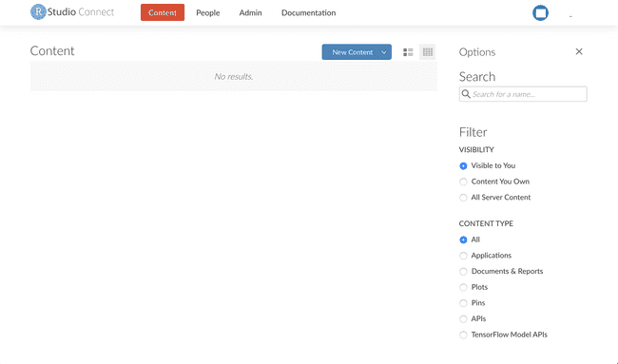Open the Documentation tab

(x=309, y=12)
